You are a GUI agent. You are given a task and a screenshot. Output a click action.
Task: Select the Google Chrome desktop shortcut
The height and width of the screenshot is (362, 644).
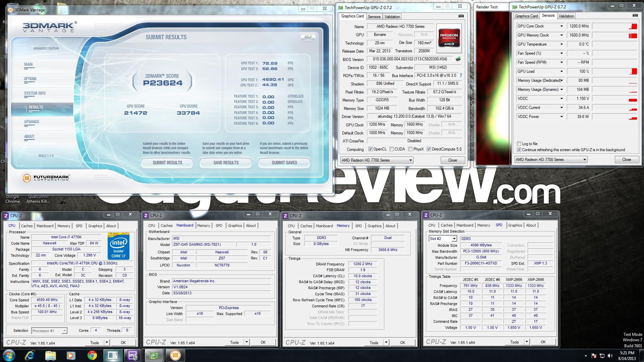click(12, 199)
